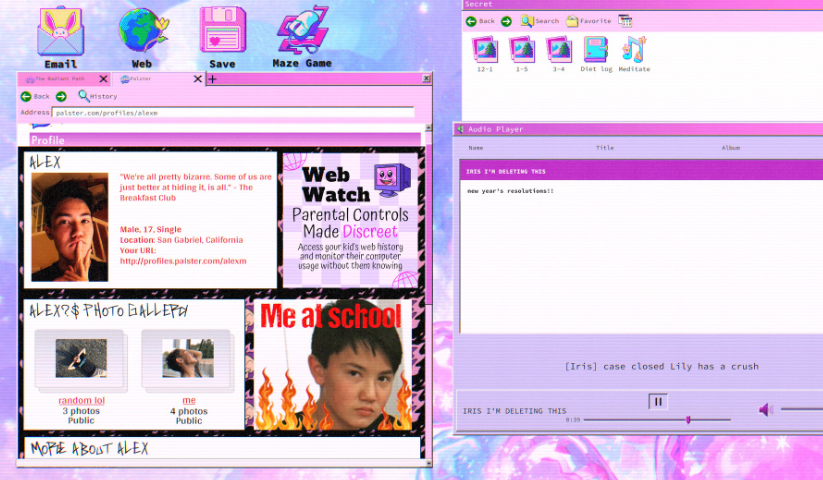Screen dimensions: 823x480
Task: Open the Diet log notebook file
Action: pyautogui.click(x=596, y=54)
